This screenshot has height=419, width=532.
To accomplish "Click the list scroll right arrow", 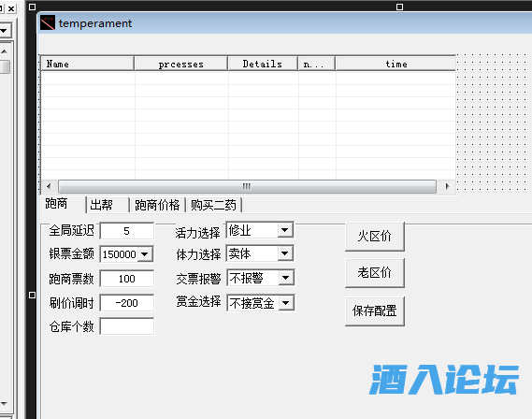I will tap(447, 186).
